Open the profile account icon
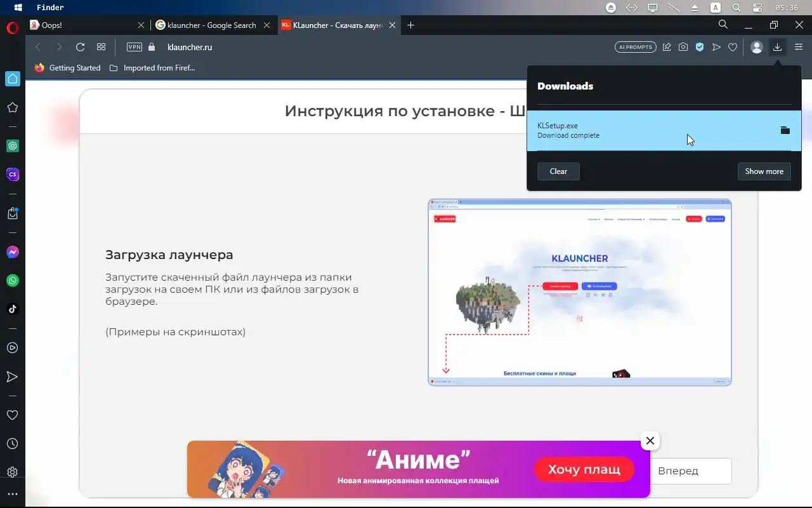The image size is (812, 508). click(x=756, y=47)
